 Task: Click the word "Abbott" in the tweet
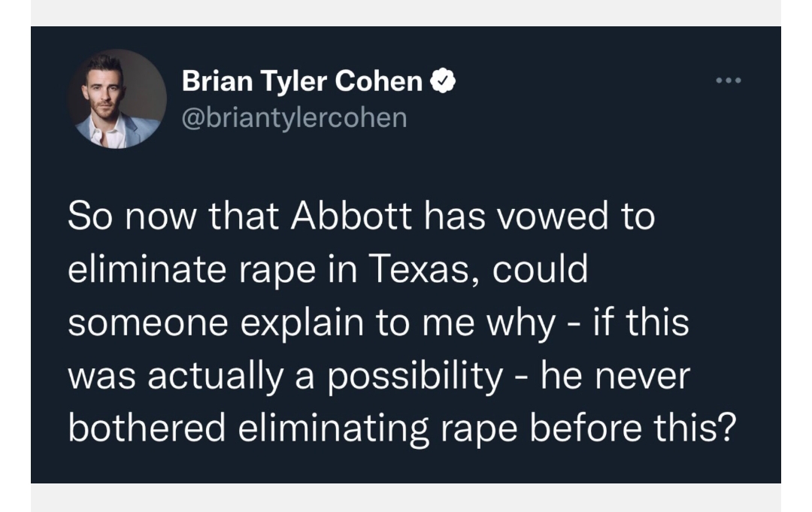click(x=352, y=217)
